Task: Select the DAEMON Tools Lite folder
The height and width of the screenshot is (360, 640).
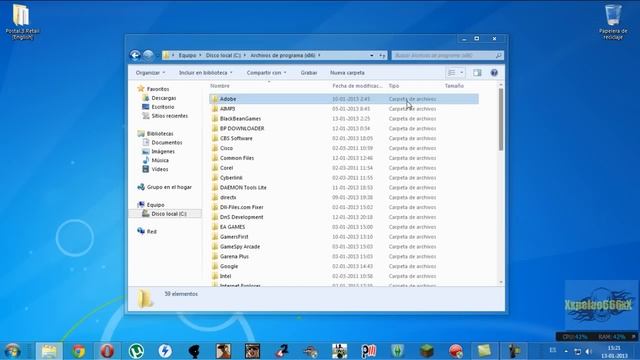Action: (243, 188)
